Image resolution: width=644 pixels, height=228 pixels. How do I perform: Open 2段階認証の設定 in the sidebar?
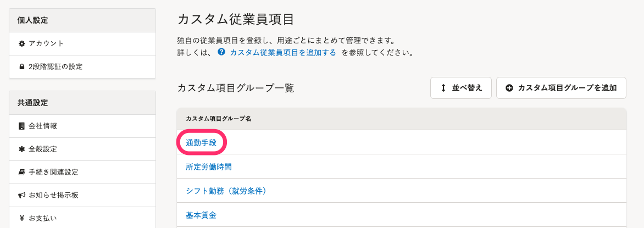pyautogui.click(x=82, y=66)
